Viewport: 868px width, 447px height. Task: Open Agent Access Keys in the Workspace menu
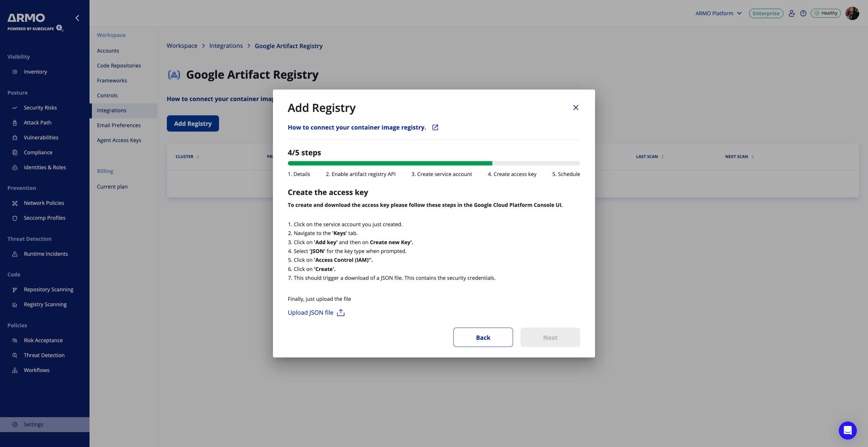tap(119, 140)
